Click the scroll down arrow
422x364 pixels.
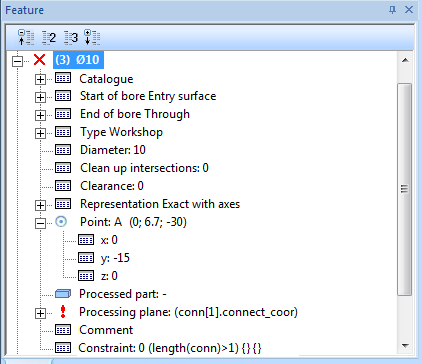click(405, 346)
